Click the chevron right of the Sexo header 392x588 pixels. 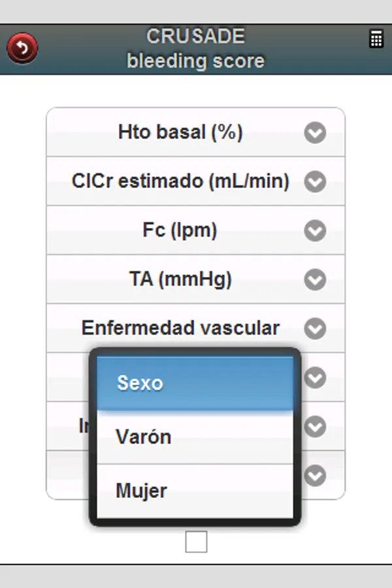315,378
